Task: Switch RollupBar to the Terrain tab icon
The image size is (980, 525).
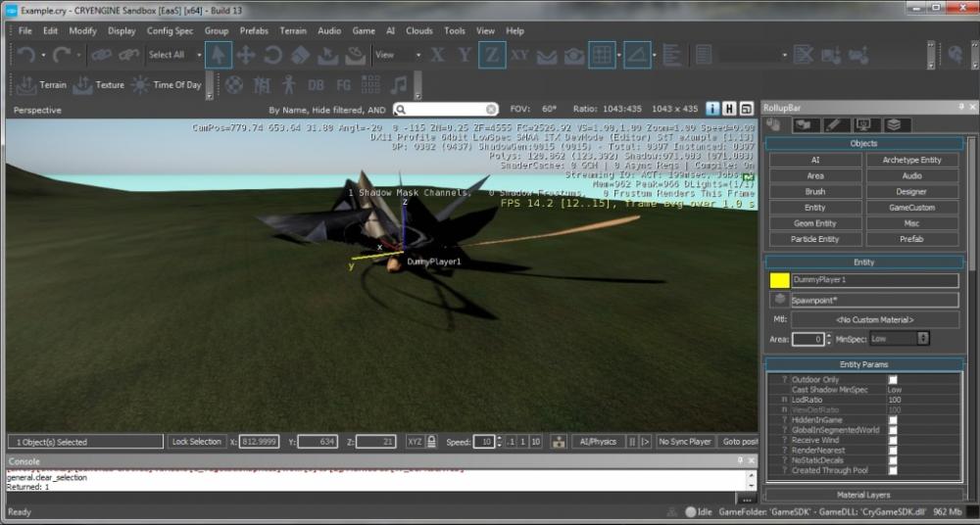Action: point(806,125)
